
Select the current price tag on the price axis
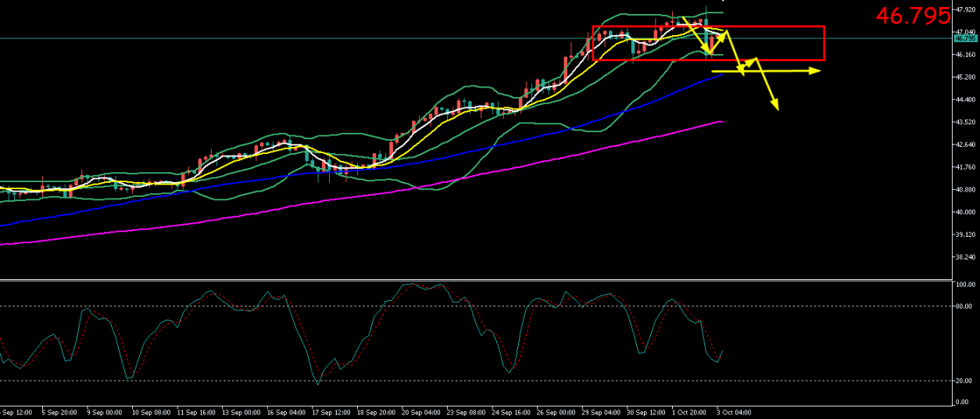tap(965, 38)
